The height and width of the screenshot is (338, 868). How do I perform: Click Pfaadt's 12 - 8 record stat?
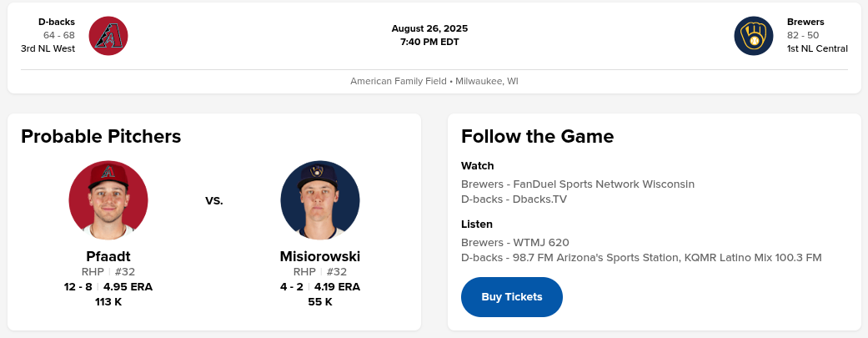[78, 287]
